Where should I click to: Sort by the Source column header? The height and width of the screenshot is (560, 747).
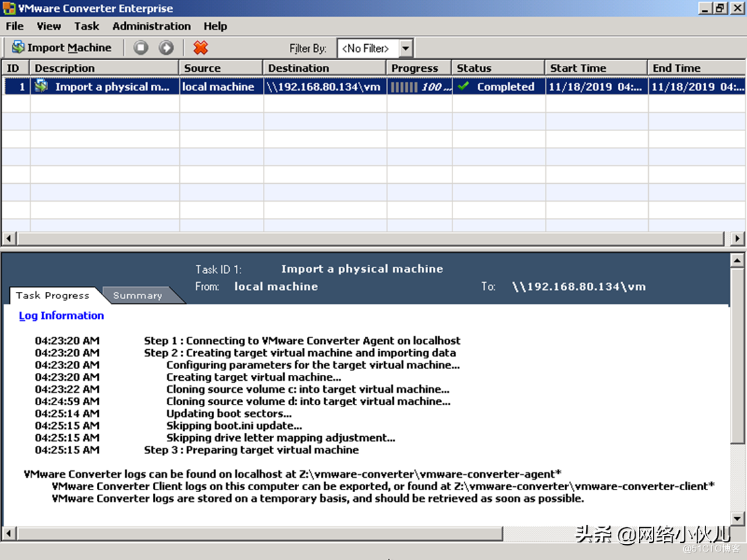coord(221,68)
